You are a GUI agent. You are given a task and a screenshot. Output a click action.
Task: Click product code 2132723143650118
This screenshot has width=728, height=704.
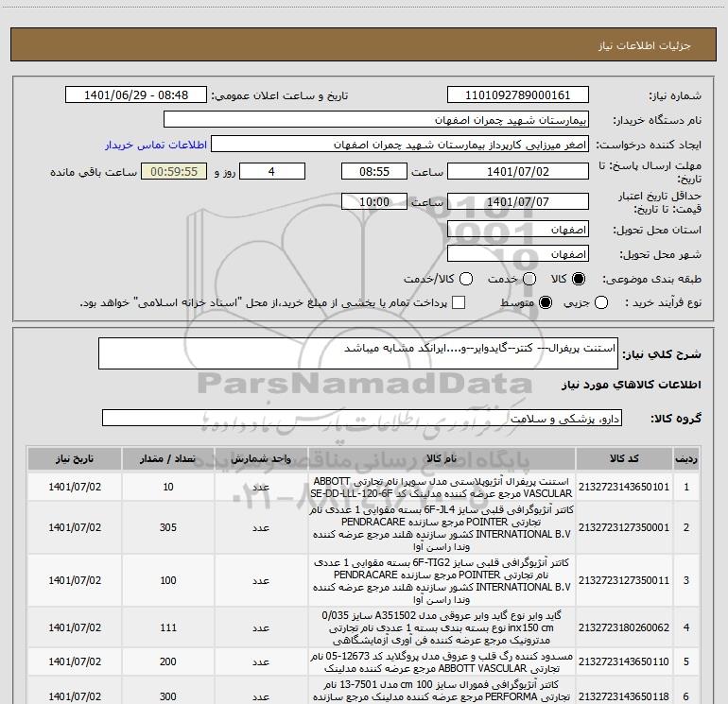[x=624, y=696]
